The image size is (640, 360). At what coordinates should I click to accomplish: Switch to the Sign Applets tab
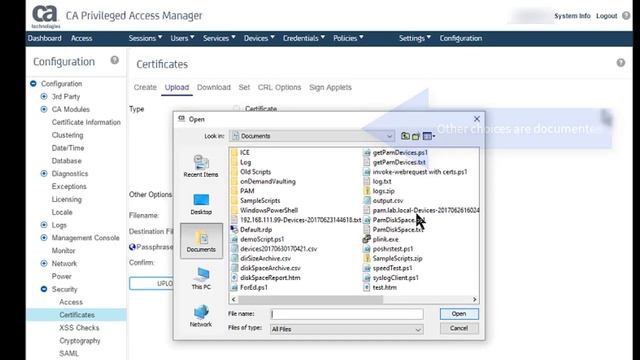(330, 87)
